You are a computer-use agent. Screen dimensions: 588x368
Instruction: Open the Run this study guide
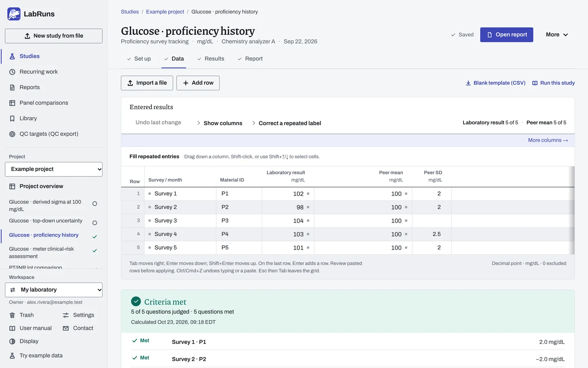553,83
